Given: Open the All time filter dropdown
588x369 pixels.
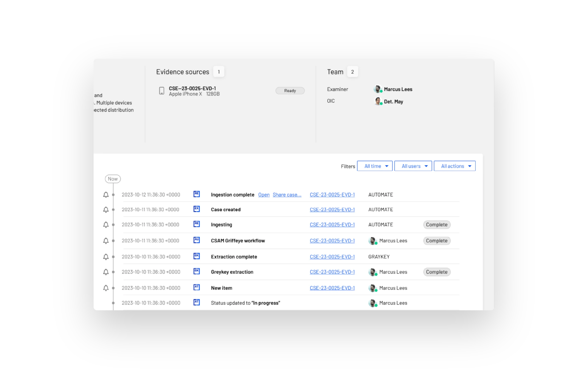Looking at the screenshot, I should click(x=375, y=166).
